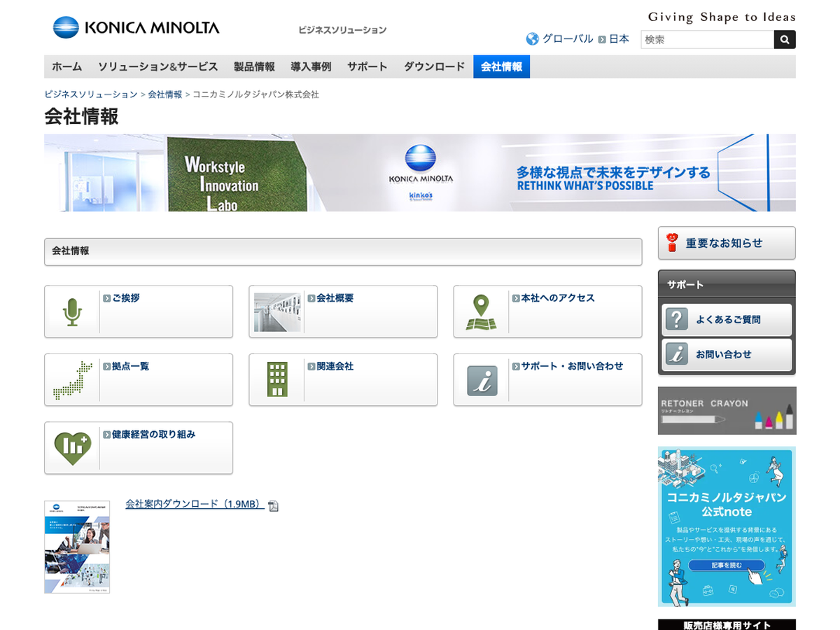Click the 重要なお知らせ button

coord(726,243)
